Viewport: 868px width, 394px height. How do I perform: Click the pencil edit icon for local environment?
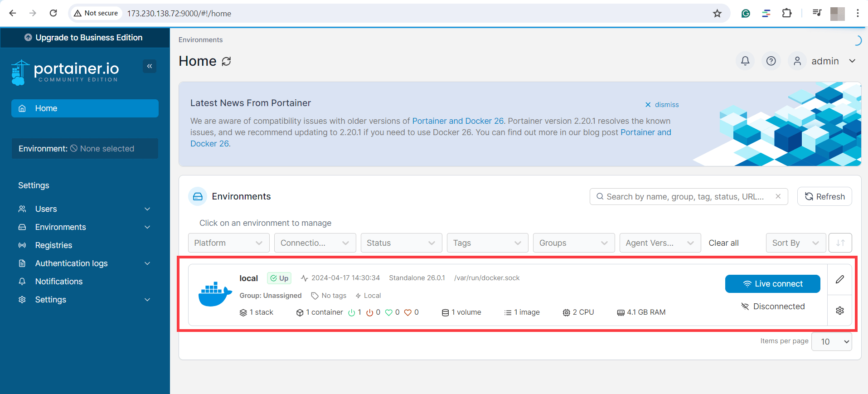click(x=840, y=279)
